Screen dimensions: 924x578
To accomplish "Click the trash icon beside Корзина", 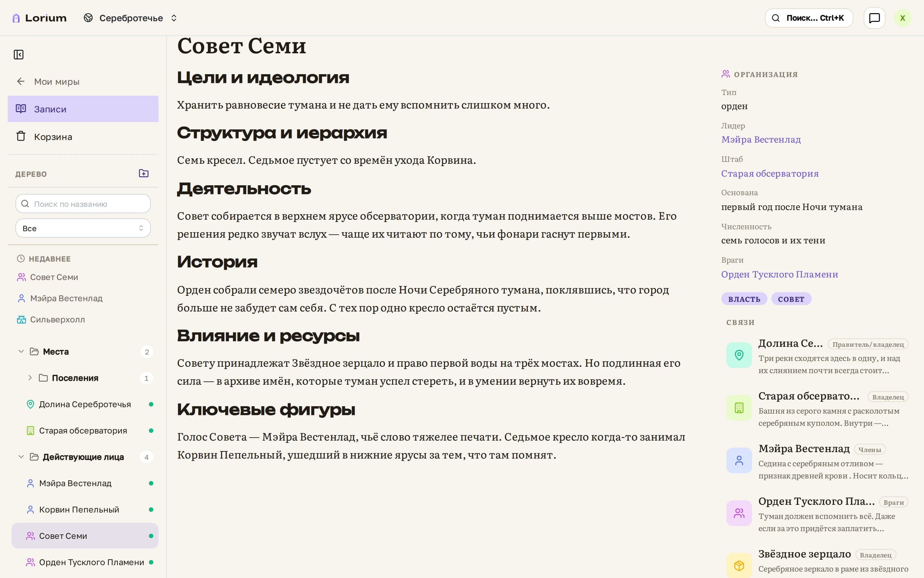I will coord(21,136).
